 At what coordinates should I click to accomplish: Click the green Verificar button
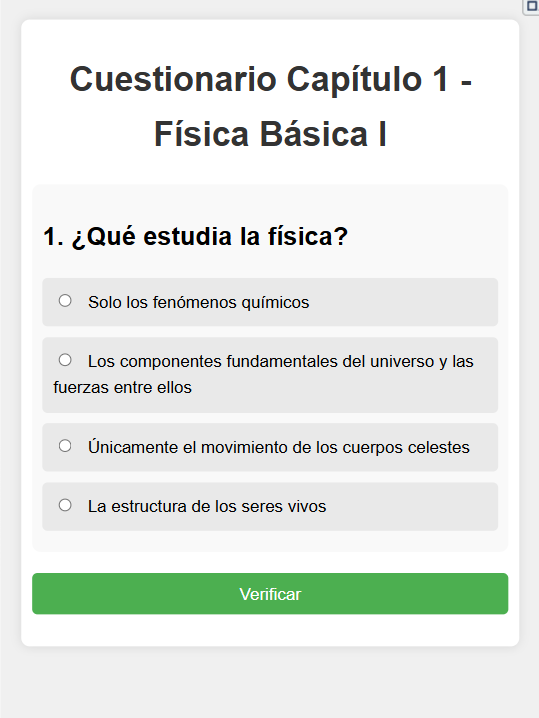[270, 593]
